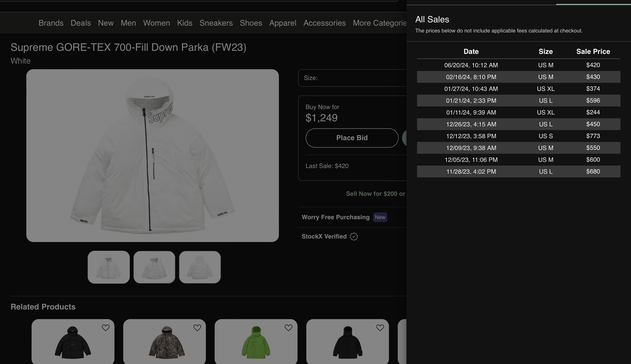The height and width of the screenshot is (364, 631).
Task: Select the 02/16/24, 8:10 PM sale row
Action: 518,77
